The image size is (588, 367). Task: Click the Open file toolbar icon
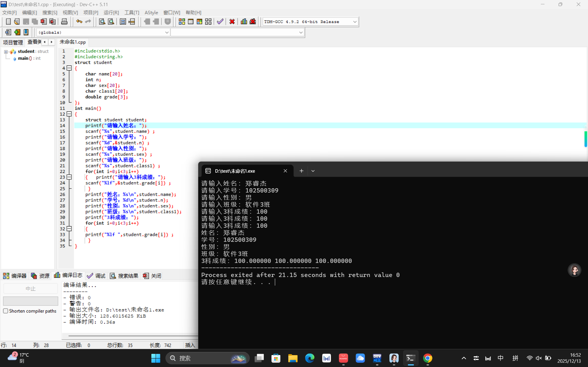tap(17, 21)
